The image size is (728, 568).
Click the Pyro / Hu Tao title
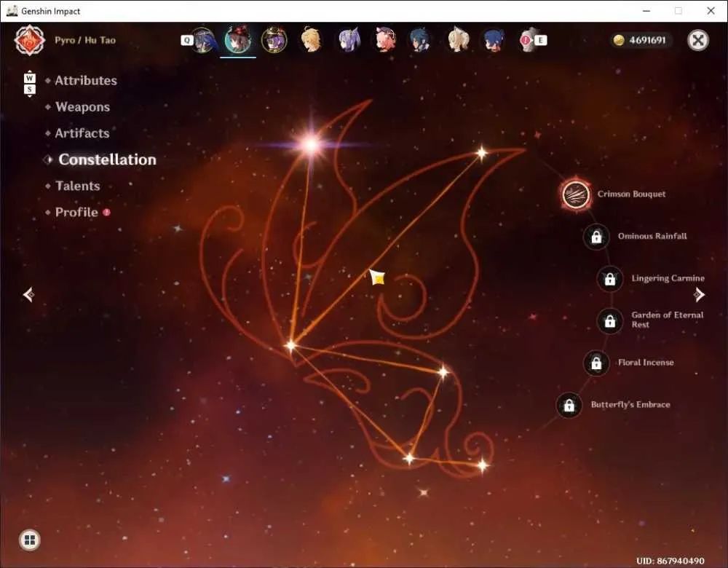point(85,40)
